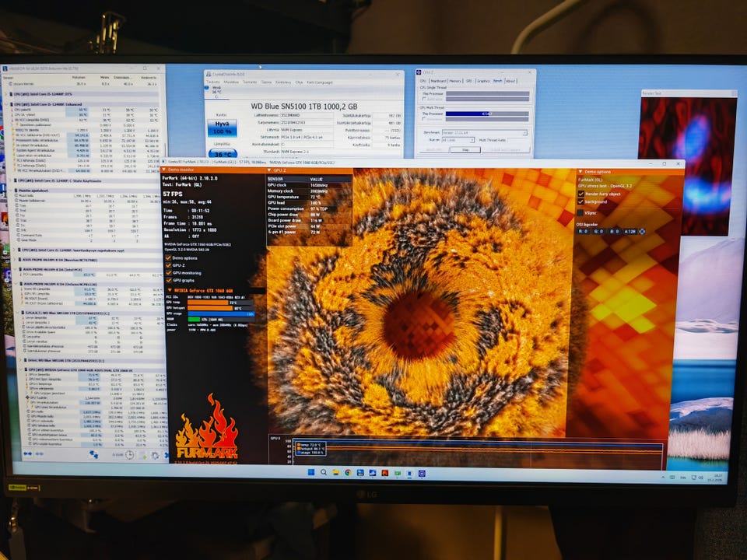Click the FurMark flame icon in taskbar

385,473
